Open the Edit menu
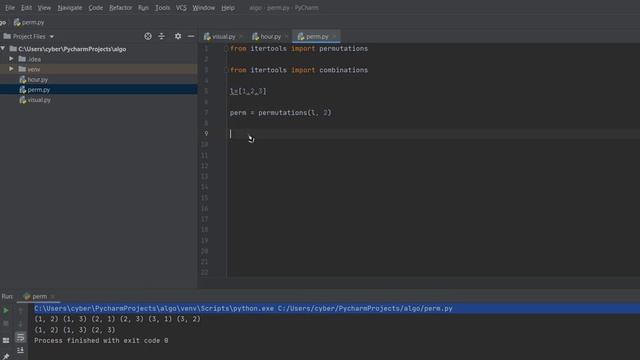This screenshot has height=360, width=640. (26, 8)
